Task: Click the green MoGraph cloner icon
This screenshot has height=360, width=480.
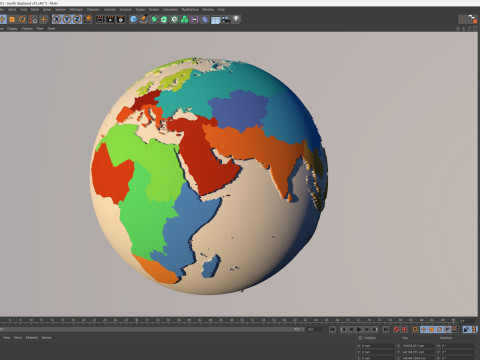Action: 174,19
